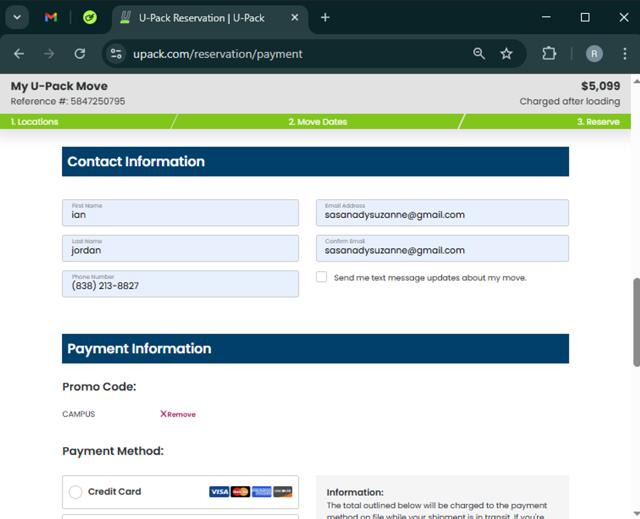This screenshot has width=640, height=519.
Task: Edit the Last Name field
Action: click(x=180, y=248)
